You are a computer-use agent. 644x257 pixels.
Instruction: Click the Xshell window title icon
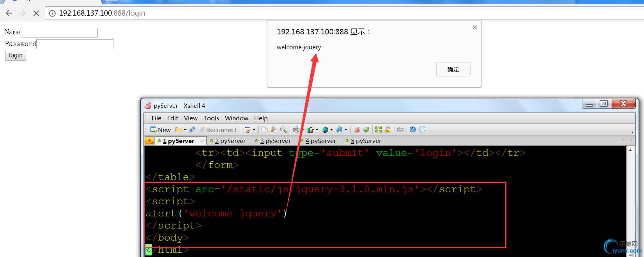pyautogui.click(x=148, y=105)
